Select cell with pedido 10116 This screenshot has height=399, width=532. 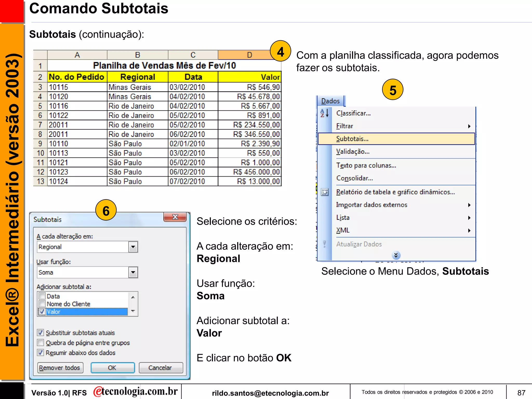(x=77, y=106)
